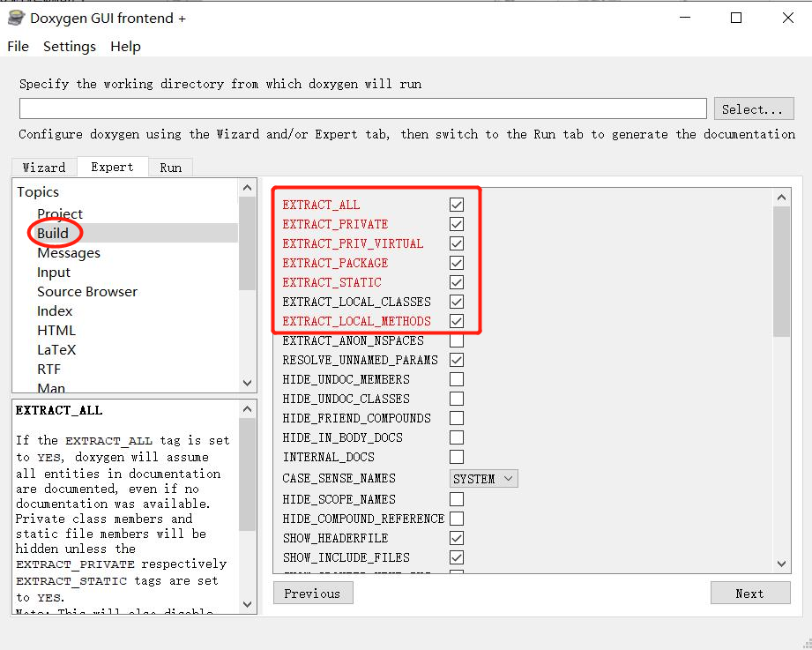This screenshot has width=812, height=650.
Task: Uncheck the EXTRACT_PRIV_VIRTUAL checkbox
Action: pyautogui.click(x=456, y=243)
